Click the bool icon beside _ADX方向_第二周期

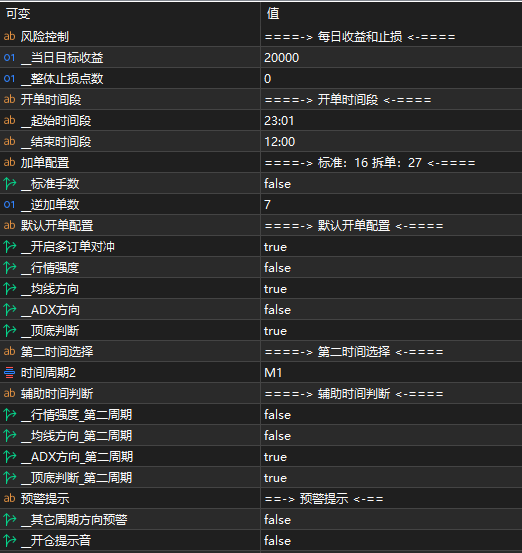[x=10, y=457]
